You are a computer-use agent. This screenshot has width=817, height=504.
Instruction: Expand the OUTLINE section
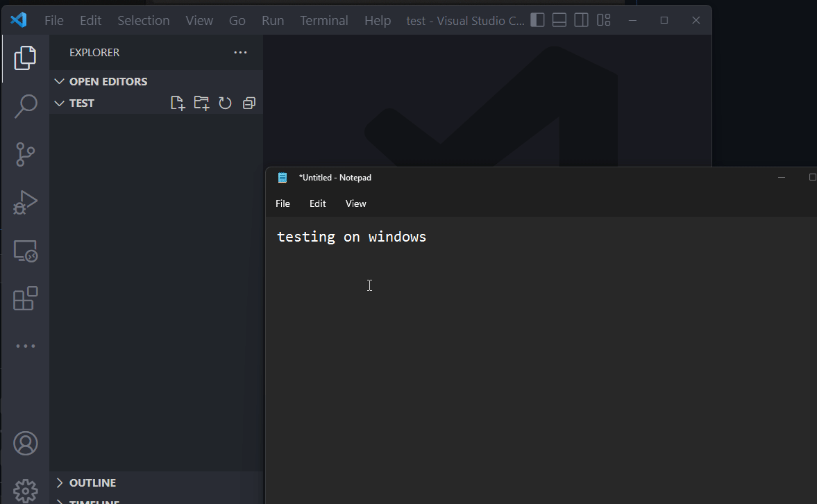coord(60,482)
